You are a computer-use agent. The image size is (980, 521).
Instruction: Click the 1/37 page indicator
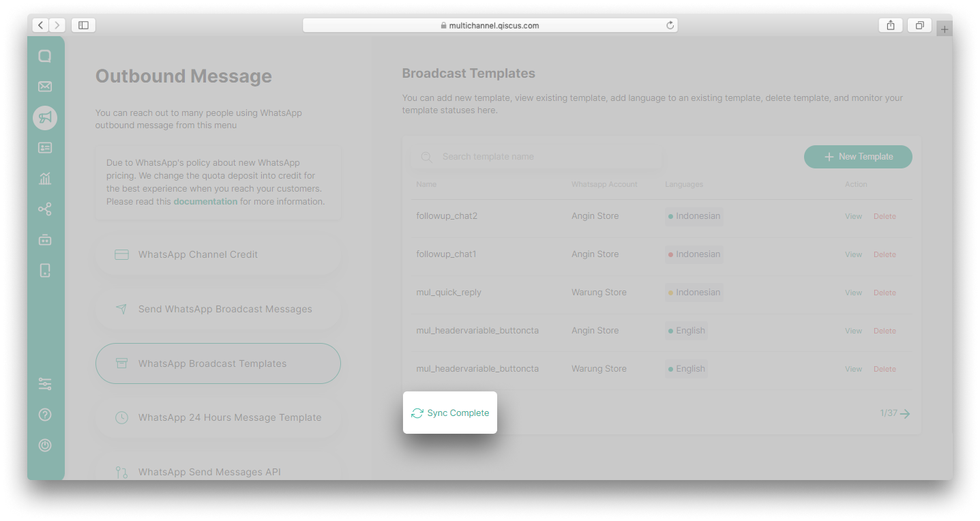[x=889, y=413]
